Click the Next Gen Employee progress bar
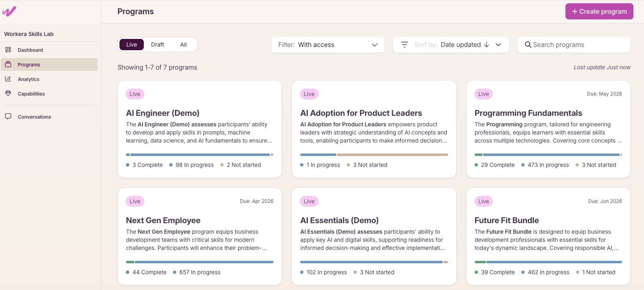 pos(200,262)
